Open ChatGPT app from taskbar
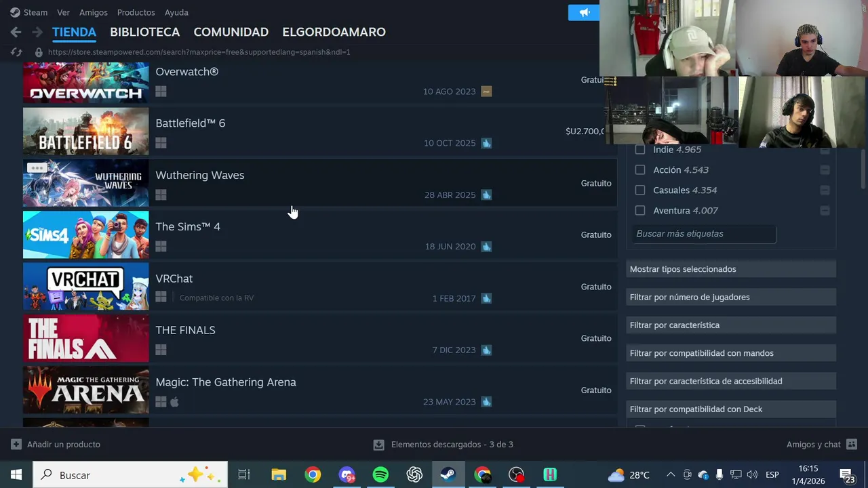This screenshot has width=868, height=488. pyautogui.click(x=414, y=474)
